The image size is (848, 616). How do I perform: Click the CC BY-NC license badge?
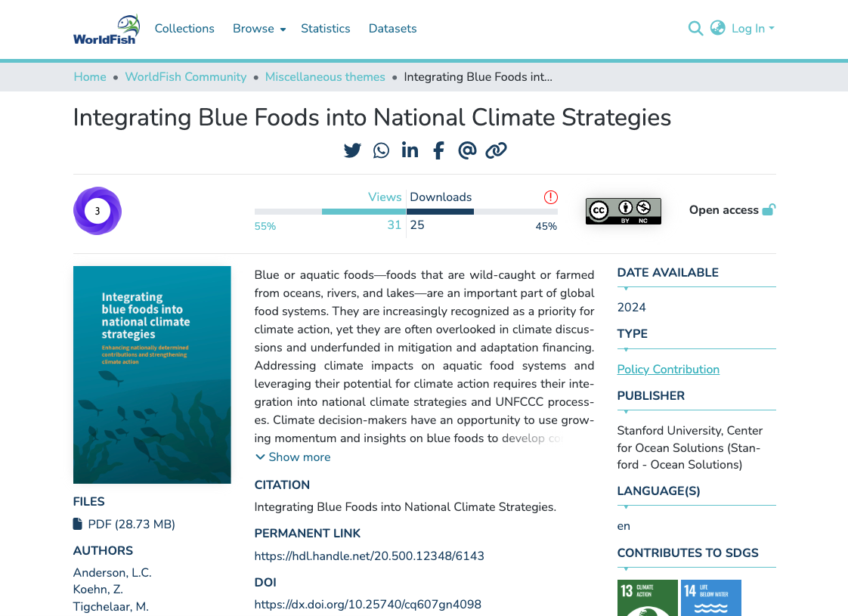[623, 210]
